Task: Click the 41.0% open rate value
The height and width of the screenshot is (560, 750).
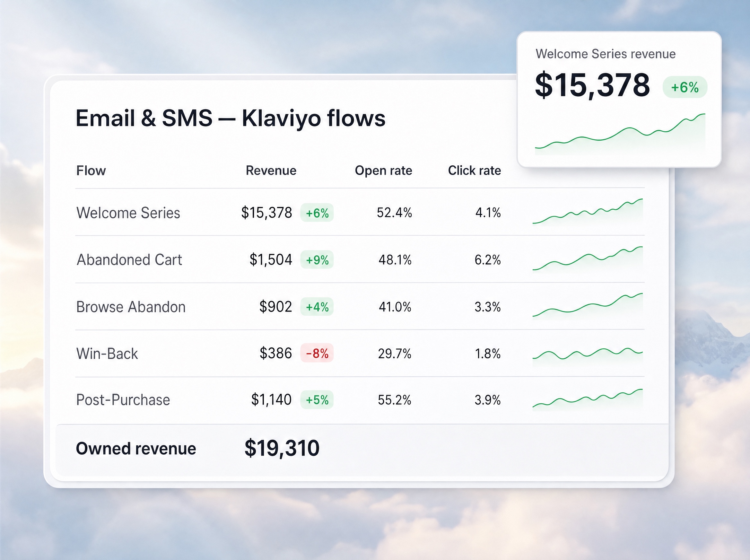Action: point(395,307)
